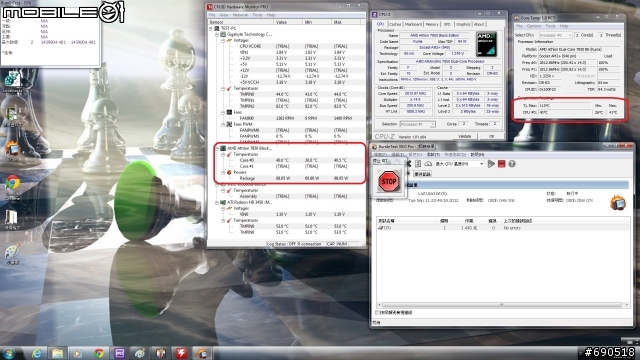Switch to CPU-Z Memory tab
The width and height of the screenshot is (640, 360).
(x=432, y=24)
